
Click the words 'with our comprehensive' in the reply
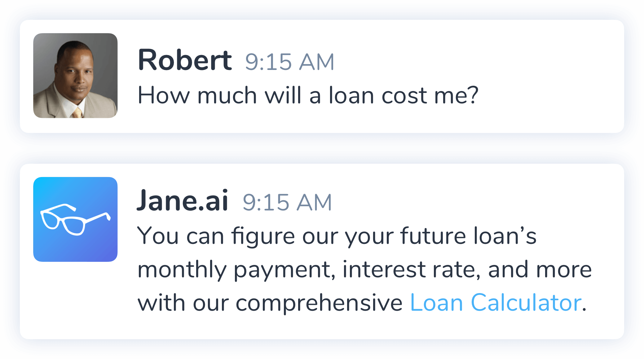click(x=270, y=303)
